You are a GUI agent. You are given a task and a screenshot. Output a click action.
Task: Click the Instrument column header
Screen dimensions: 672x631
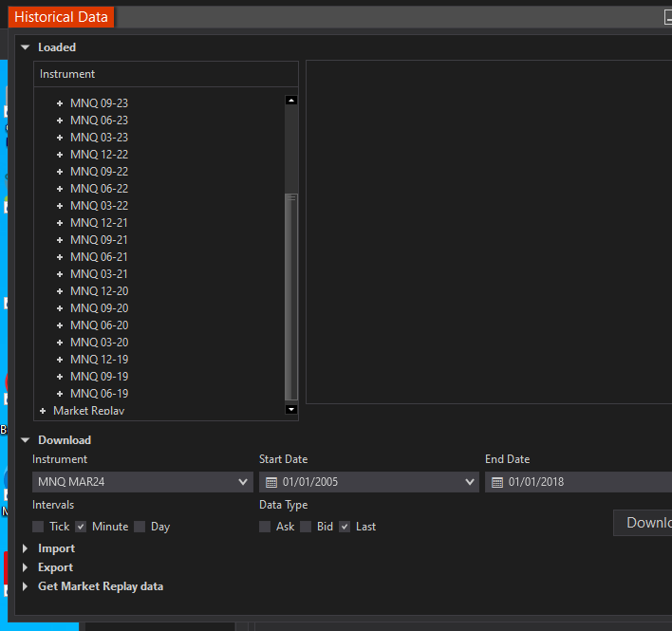pyautogui.click(x=166, y=74)
